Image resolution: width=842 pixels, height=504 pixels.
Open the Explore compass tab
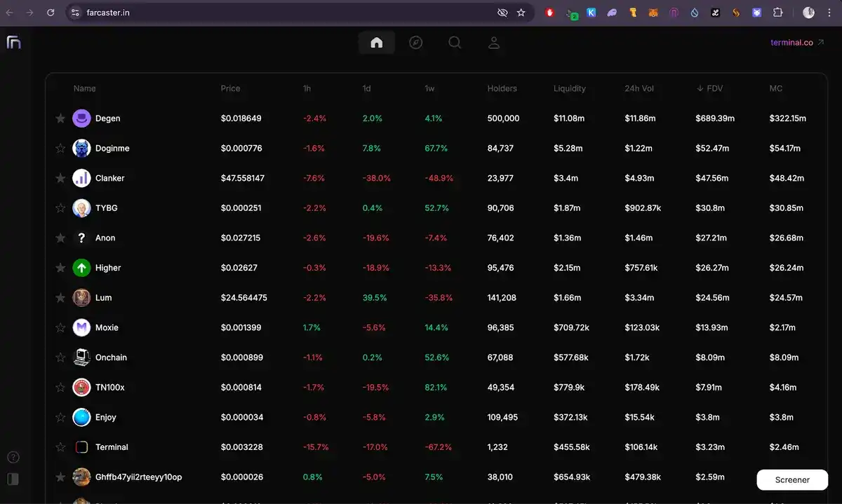pos(415,43)
